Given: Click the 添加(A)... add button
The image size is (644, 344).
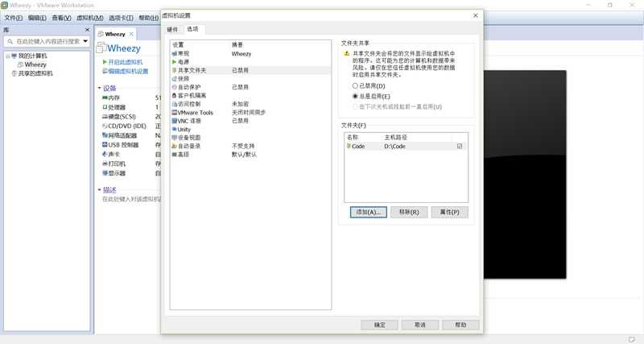Looking at the screenshot, I should click(x=369, y=212).
